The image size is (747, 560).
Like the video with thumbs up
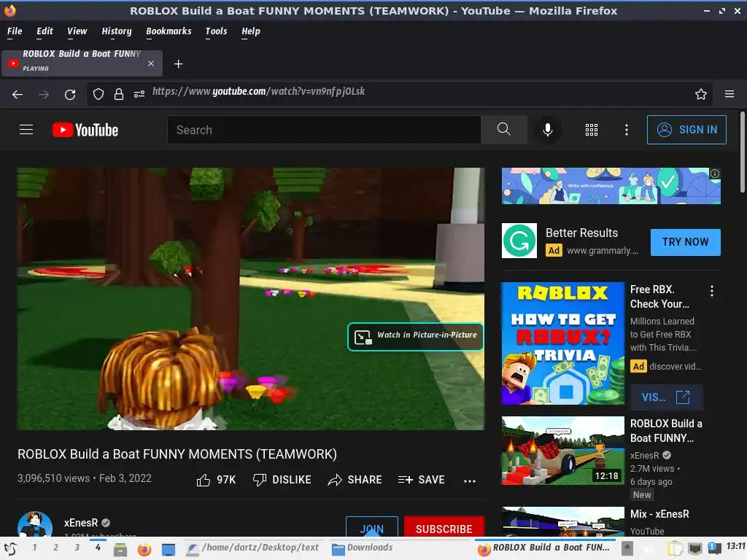click(216, 480)
